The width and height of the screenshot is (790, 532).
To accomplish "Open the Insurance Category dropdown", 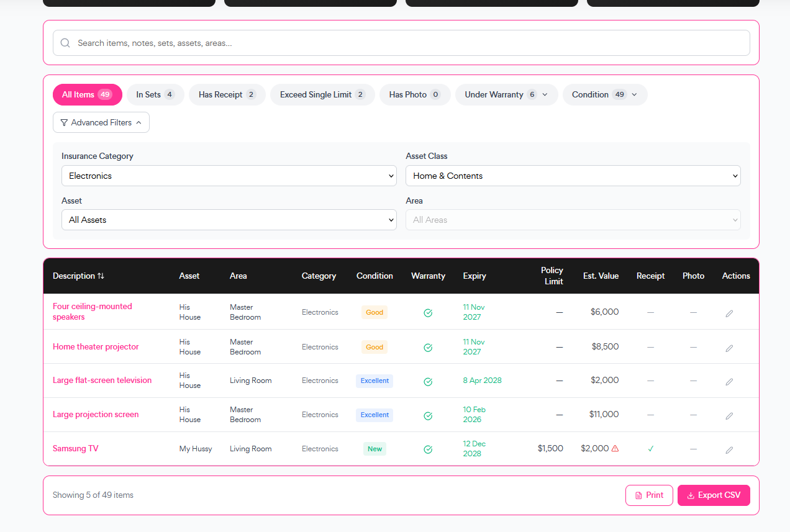I will click(229, 176).
